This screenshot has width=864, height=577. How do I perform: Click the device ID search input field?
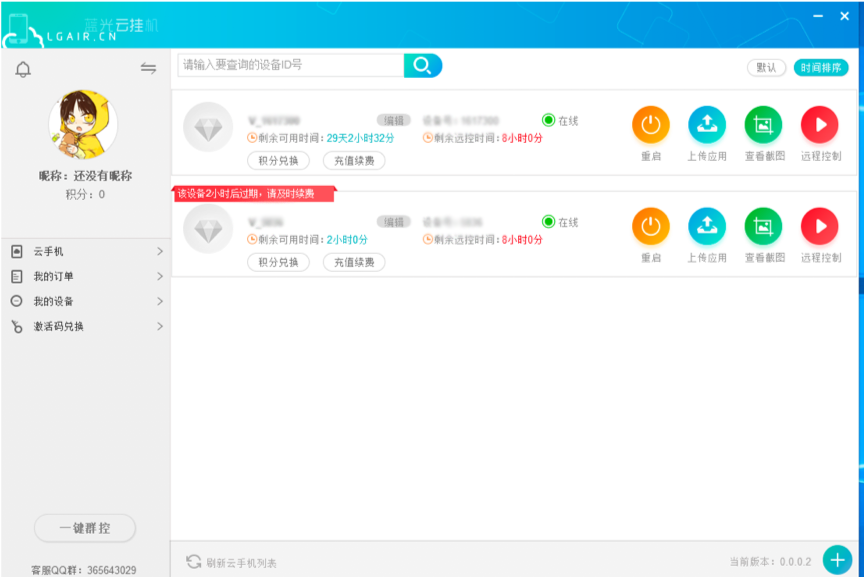coord(290,65)
